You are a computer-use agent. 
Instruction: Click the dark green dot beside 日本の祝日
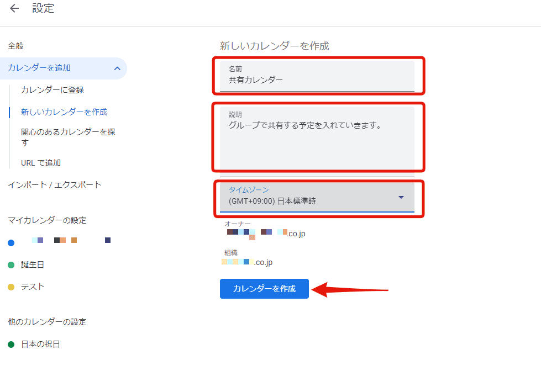coord(11,345)
